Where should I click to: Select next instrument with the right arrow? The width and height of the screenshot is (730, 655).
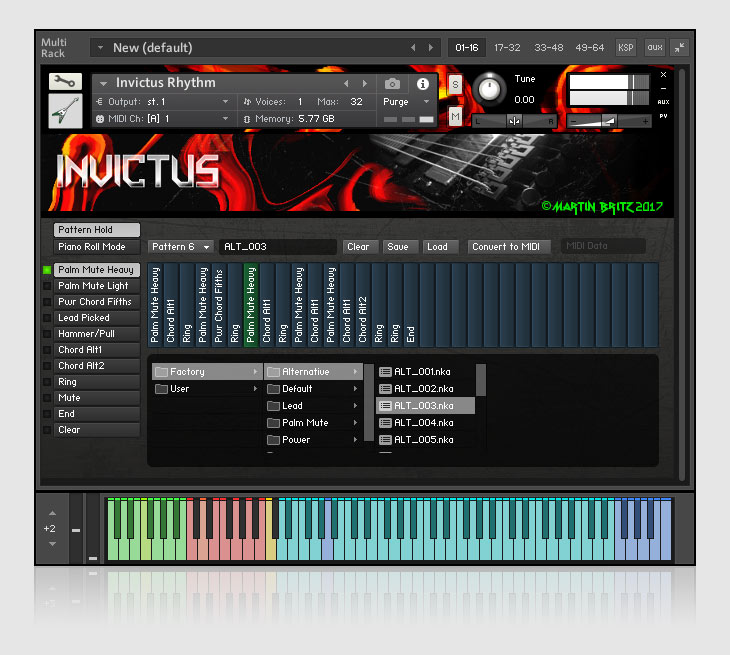click(x=365, y=83)
